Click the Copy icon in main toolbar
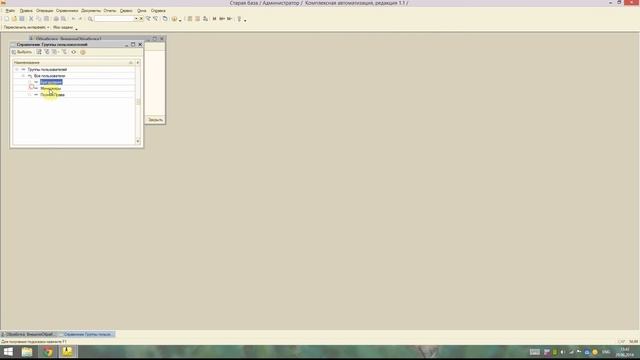Viewport: 640px width, 360px height. point(39,19)
